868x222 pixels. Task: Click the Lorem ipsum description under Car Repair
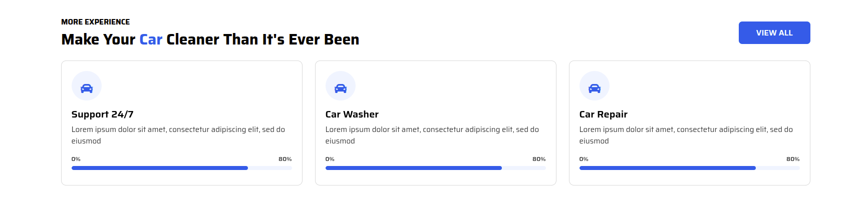(x=686, y=135)
